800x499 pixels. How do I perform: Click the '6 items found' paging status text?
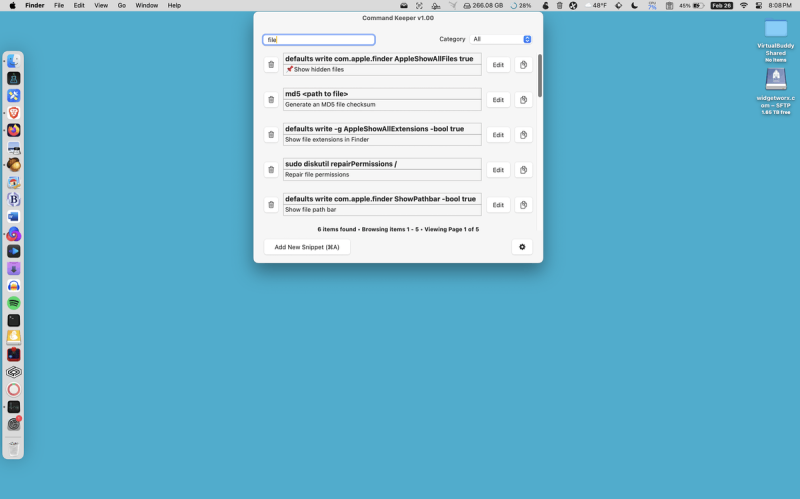click(x=398, y=229)
